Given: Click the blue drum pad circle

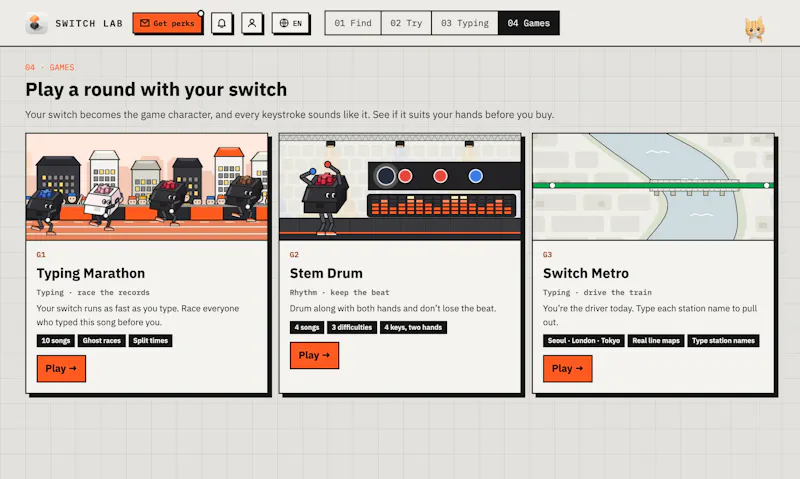Looking at the screenshot, I should click(476, 176).
